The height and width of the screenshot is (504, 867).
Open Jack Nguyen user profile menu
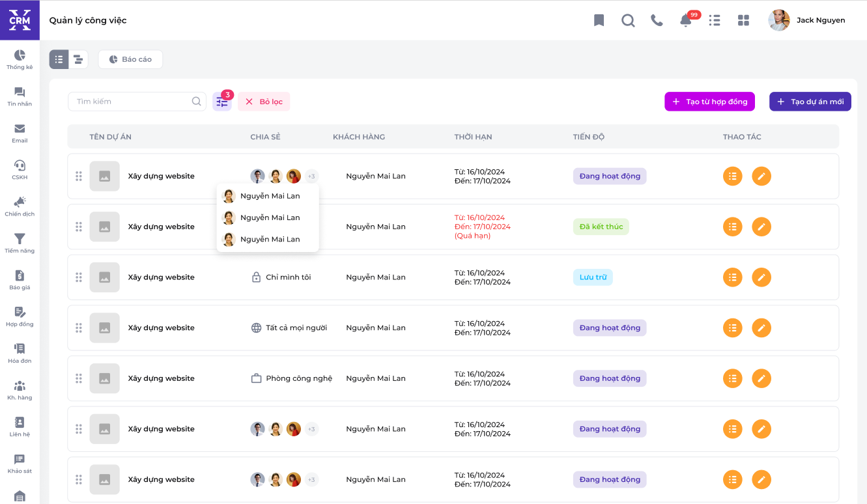(807, 20)
